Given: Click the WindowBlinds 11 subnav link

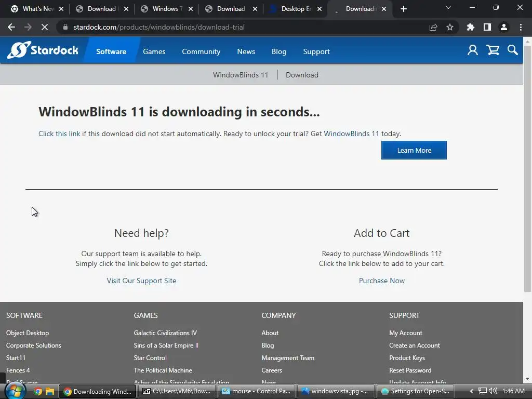Looking at the screenshot, I should pos(241,75).
